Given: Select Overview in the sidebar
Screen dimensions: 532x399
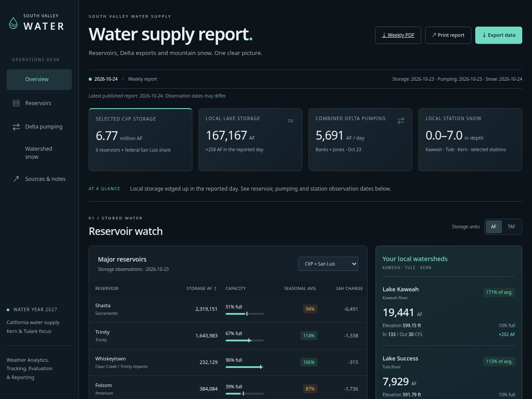Looking at the screenshot, I should pos(39,79).
